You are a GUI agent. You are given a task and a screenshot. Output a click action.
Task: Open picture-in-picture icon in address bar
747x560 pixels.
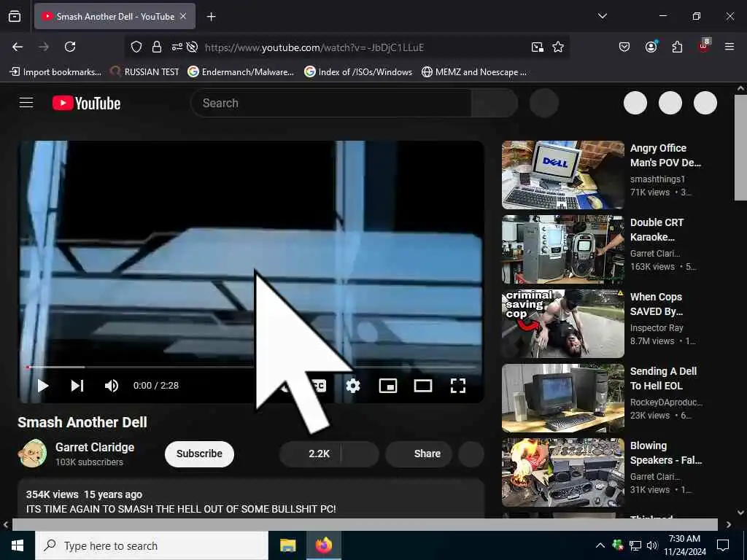538,47
